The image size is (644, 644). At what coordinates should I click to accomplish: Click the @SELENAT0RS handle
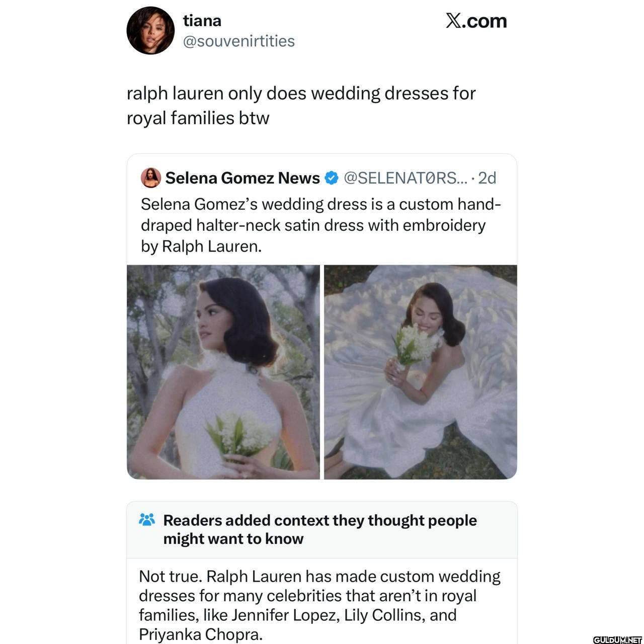(x=406, y=178)
